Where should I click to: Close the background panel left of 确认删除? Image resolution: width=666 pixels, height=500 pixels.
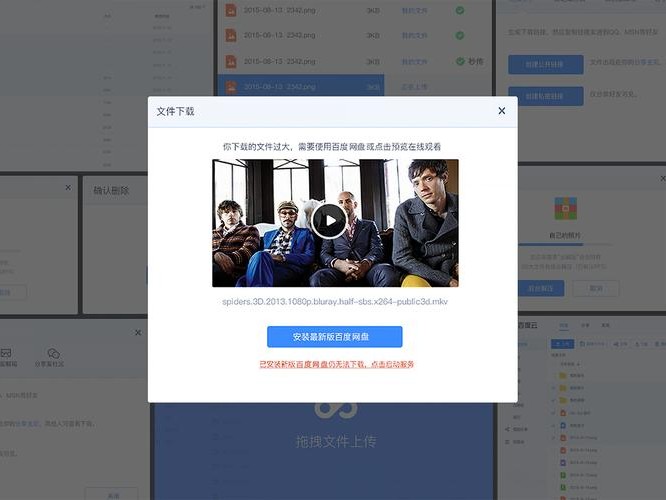68,187
